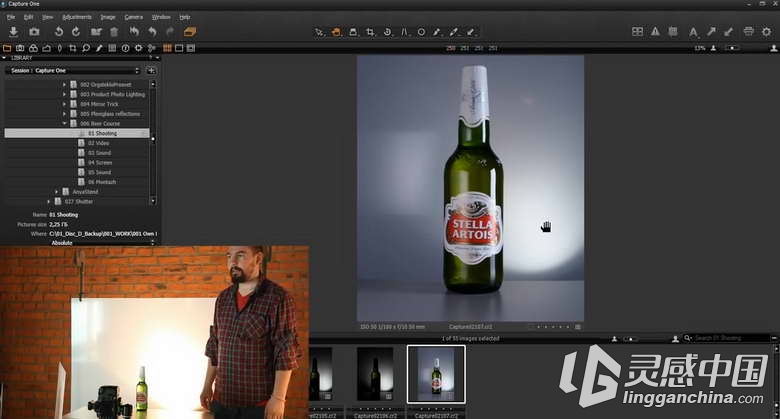This screenshot has height=419, width=780.
Task: Open the View menu
Action: click(47, 17)
